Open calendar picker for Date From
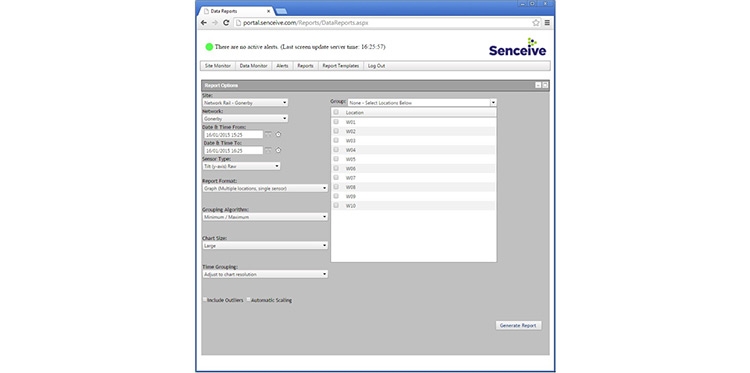The image size is (750, 373). [x=268, y=134]
